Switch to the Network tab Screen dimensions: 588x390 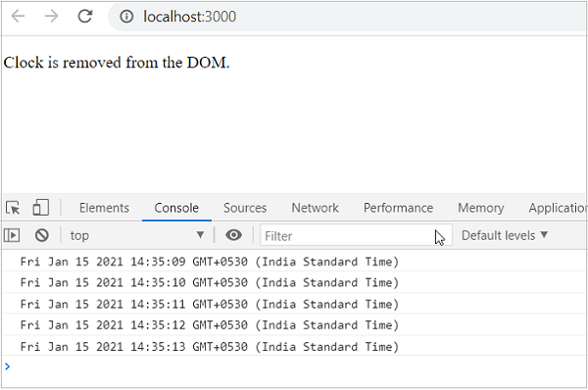(x=315, y=208)
